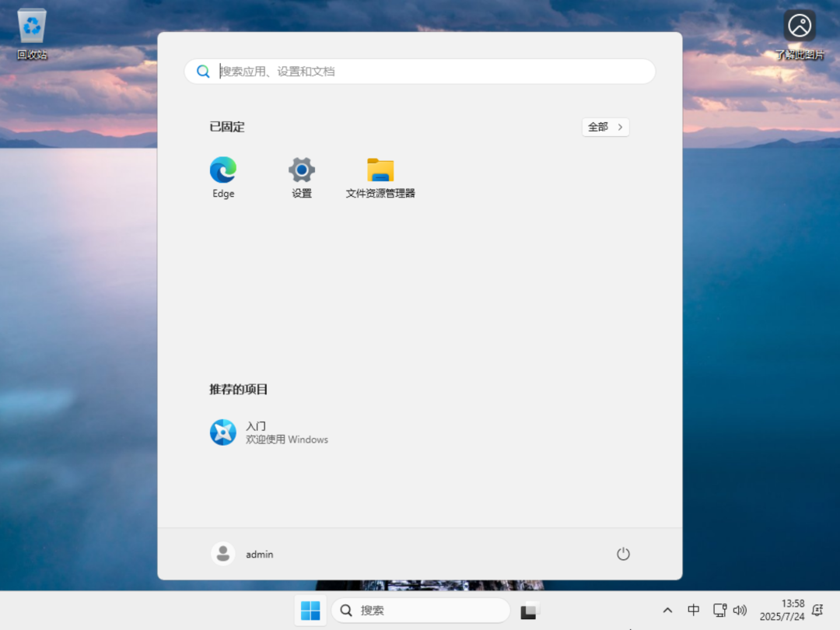This screenshot has width=840, height=630.
Task: Click the 已固定 section heading
Action: click(x=227, y=127)
